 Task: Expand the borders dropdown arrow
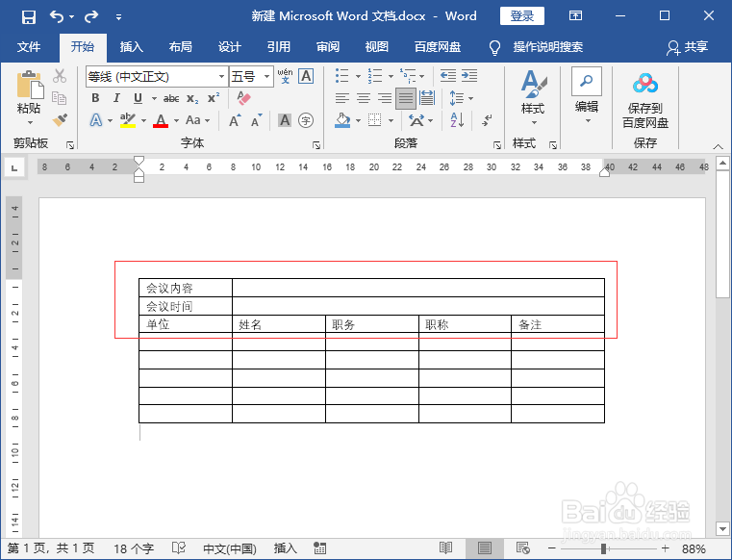point(391,121)
